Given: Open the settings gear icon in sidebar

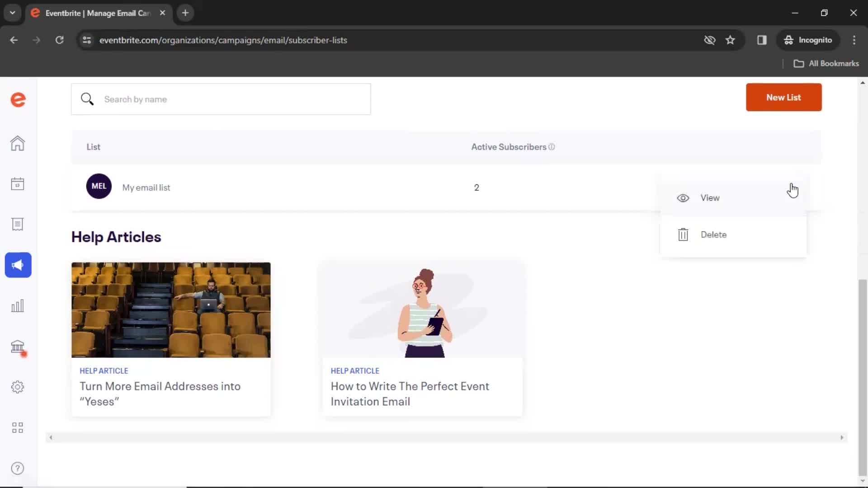Looking at the screenshot, I should point(17,387).
